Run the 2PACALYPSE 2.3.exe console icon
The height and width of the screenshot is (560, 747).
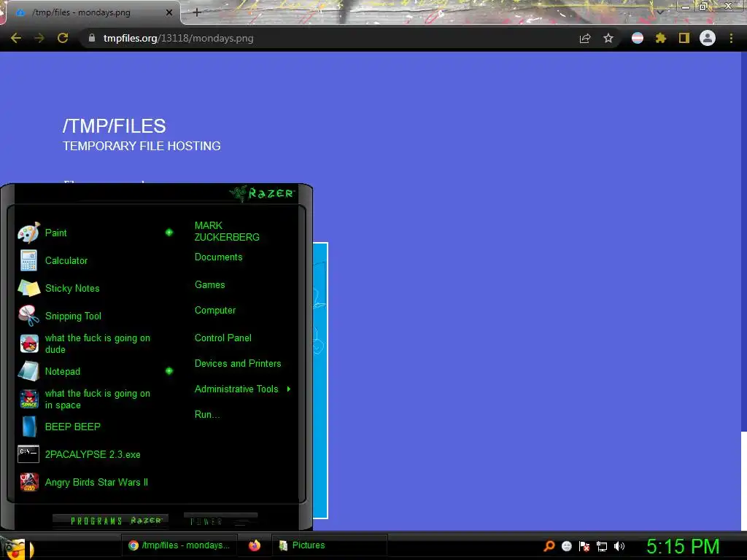28,454
